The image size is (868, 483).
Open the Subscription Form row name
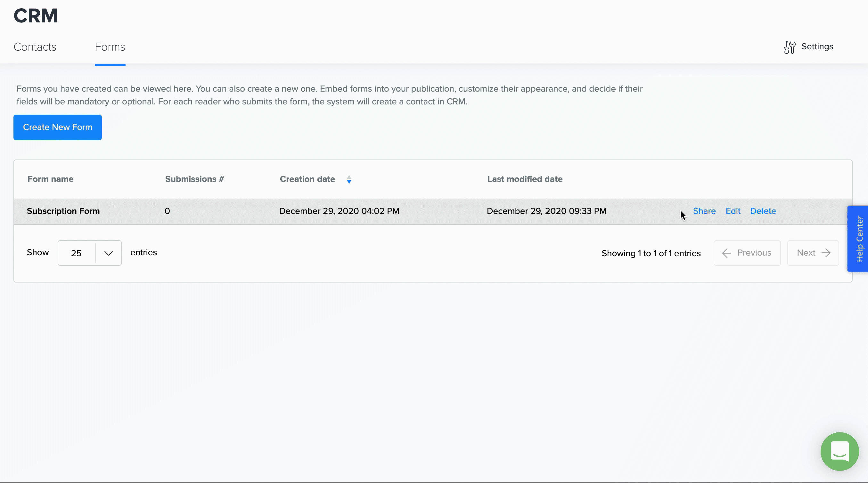tap(63, 211)
